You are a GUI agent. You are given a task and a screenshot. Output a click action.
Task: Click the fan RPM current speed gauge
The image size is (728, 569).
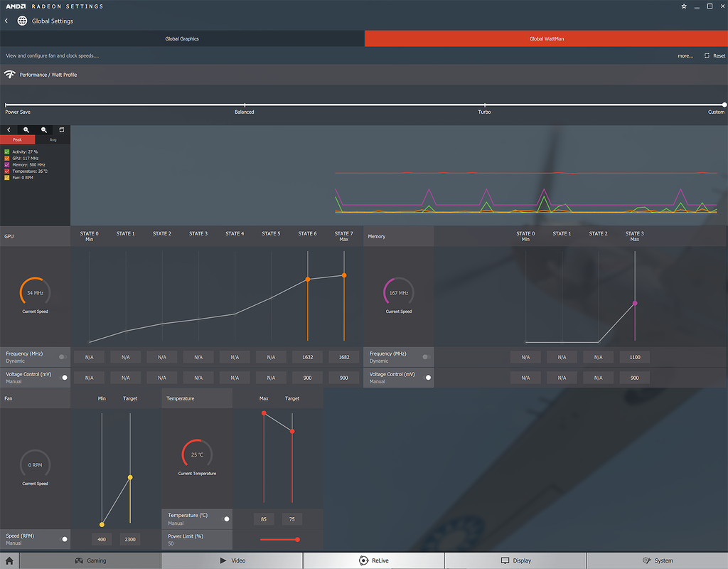[36, 465]
